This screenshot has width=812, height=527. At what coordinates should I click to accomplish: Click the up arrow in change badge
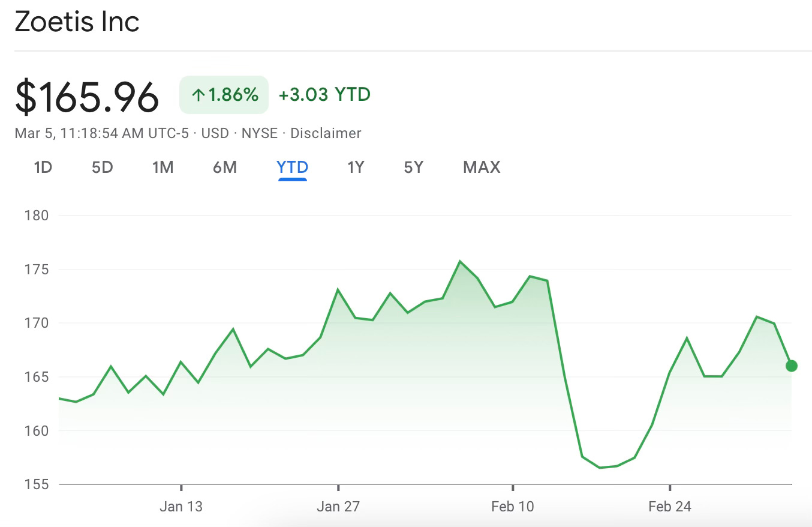pos(198,95)
